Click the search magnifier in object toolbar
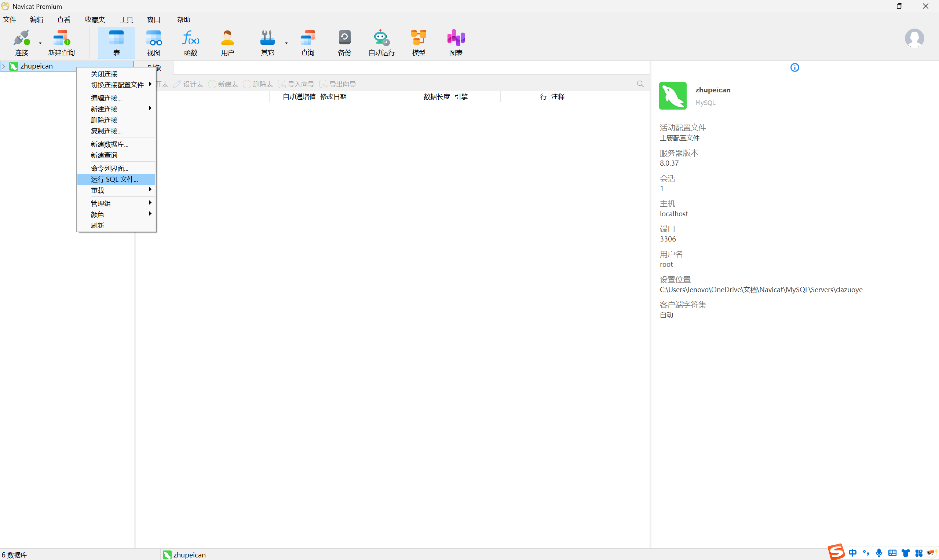The height and width of the screenshot is (560, 939). (640, 84)
